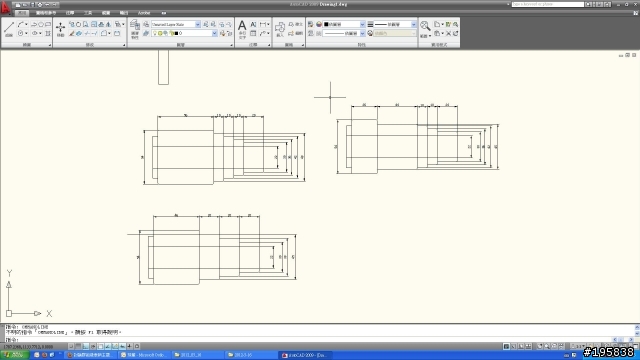Image resolution: width=640 pixels, height=360 pixels.
Task: Click Undo in the Quick Access toolbar
Action: click(46, 4)
